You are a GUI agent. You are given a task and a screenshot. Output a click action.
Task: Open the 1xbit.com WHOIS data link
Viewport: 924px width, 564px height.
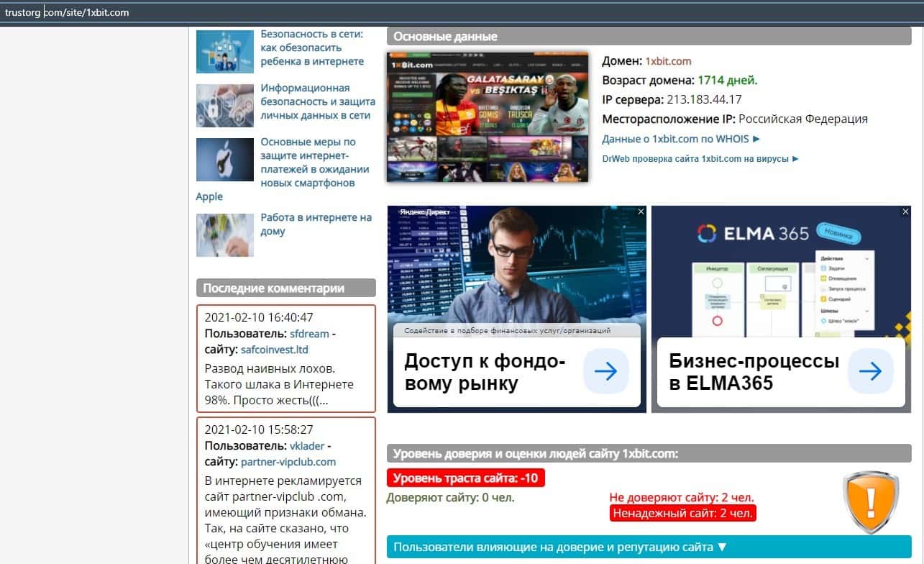pyautogui.click(x=681, y=139)
